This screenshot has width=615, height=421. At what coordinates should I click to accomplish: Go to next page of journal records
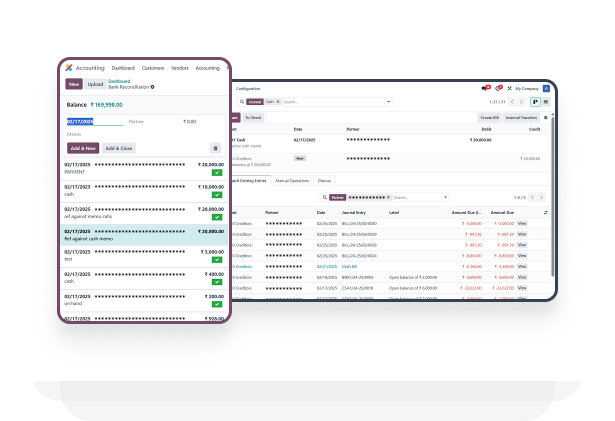521,102
